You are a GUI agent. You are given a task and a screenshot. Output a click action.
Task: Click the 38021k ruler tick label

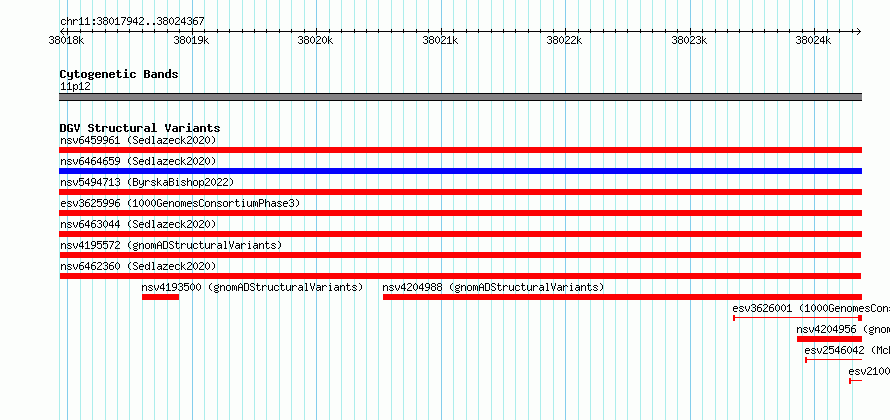[440, 40]
